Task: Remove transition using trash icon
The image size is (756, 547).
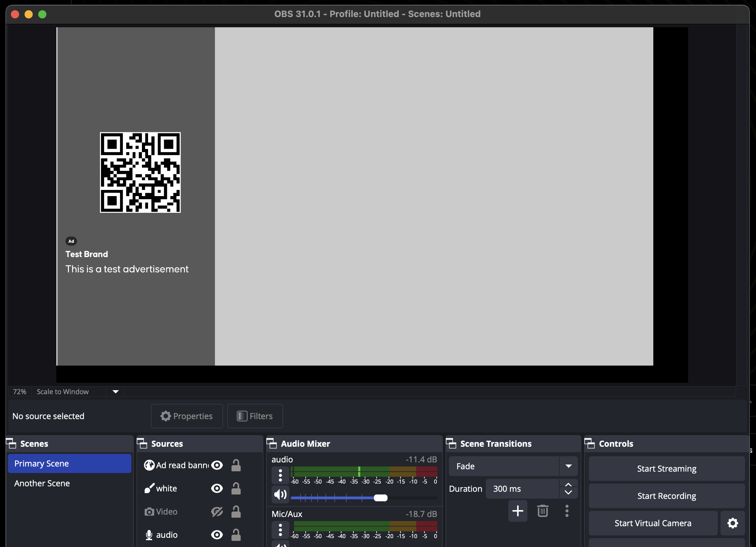Action: [x=542, y=511]
